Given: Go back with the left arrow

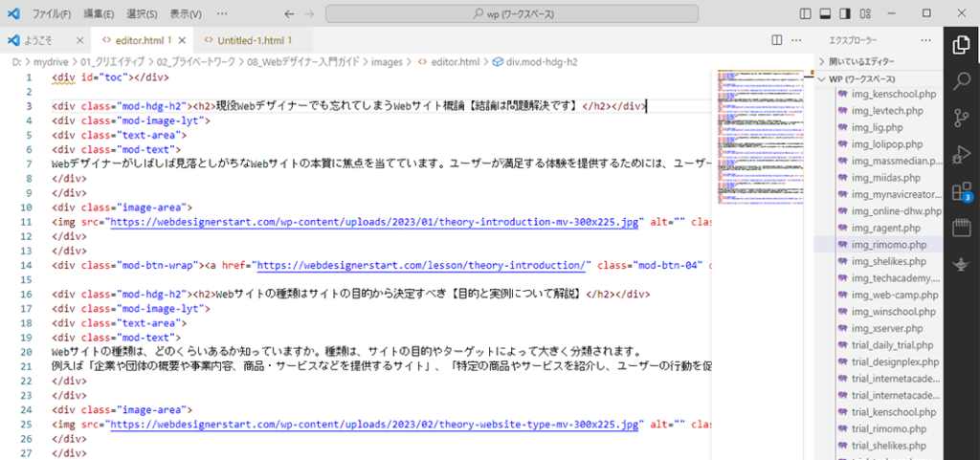Looking at the screenshot, I should pos(288,13).
